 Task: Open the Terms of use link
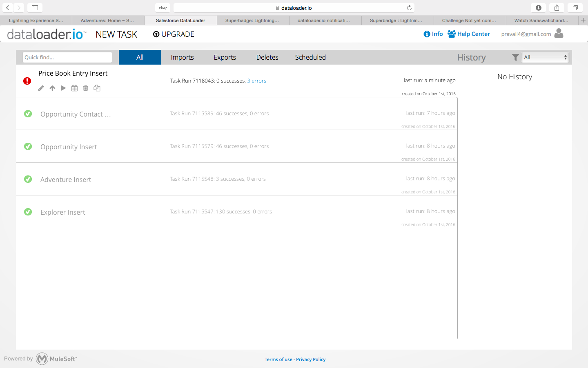(x=278, y=359)
